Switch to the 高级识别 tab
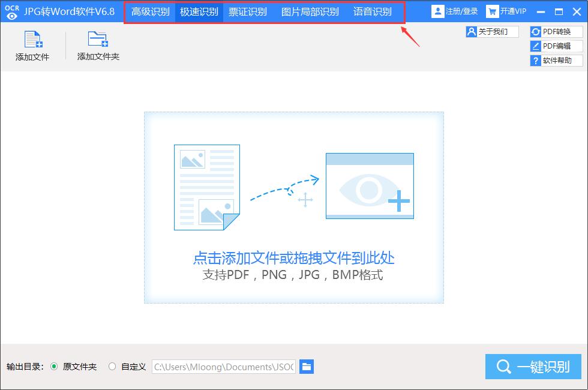 151,12
